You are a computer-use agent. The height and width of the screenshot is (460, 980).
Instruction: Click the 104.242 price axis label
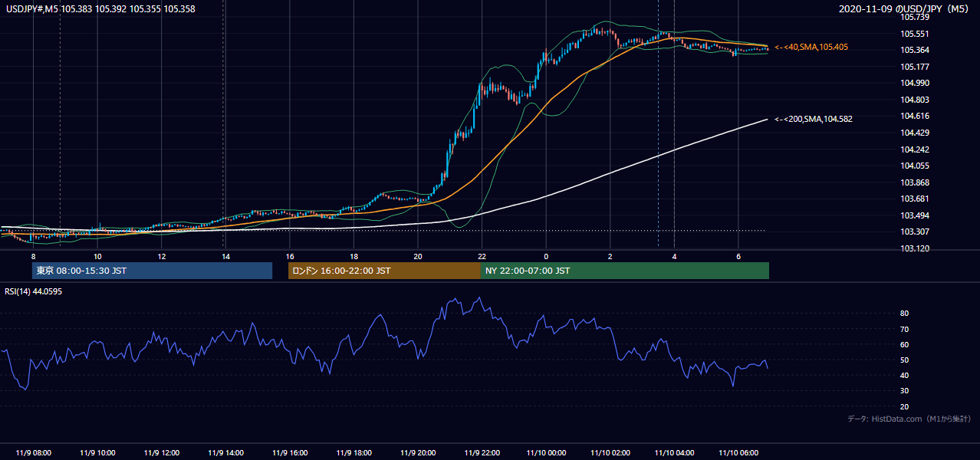[915, 149]
